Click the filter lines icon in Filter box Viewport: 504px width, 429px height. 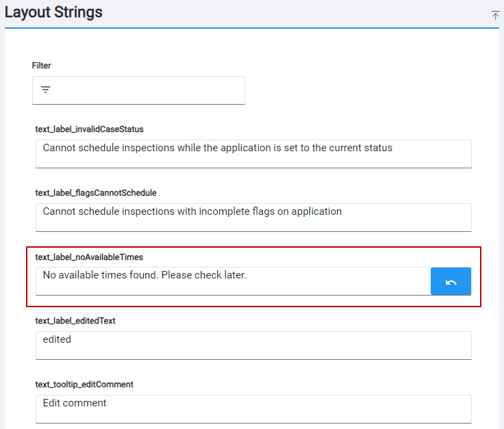coord(46,90)
